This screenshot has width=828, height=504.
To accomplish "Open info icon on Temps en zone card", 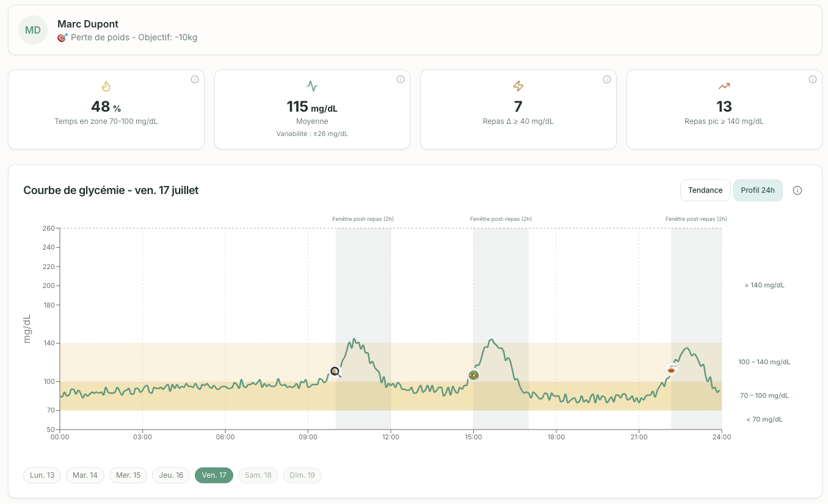I will pyautogui.click(x=195, y=79).
